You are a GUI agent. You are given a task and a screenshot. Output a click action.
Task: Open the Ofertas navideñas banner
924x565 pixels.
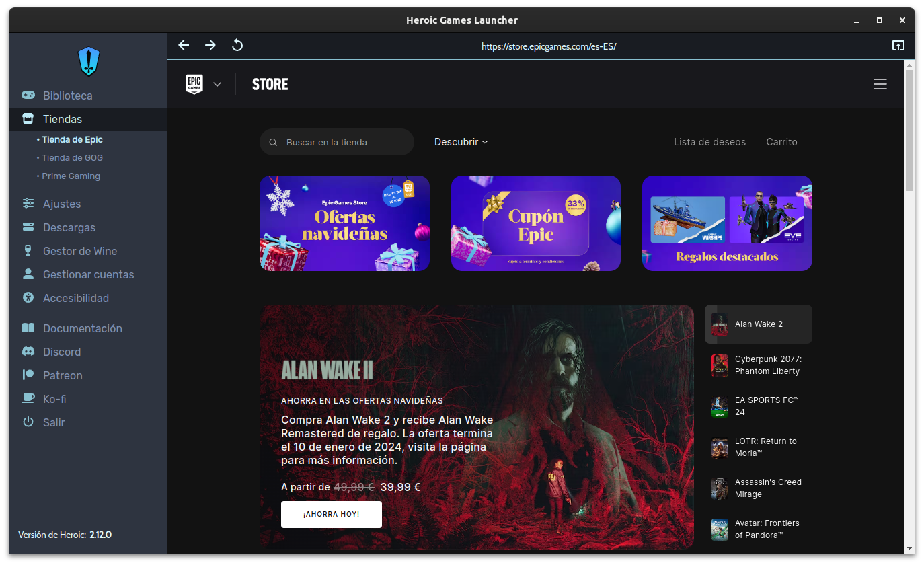pyautogui.click(x=344, y=223)
